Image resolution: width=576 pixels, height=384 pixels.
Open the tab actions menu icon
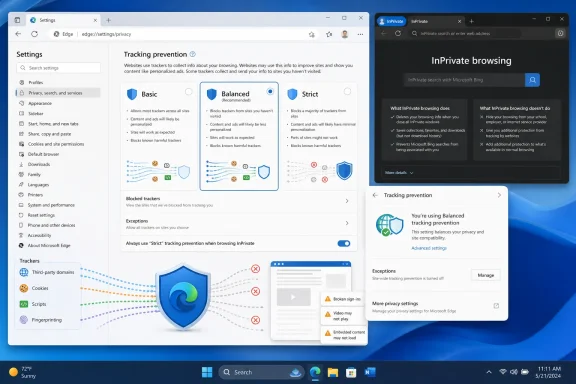coord(17,20)
